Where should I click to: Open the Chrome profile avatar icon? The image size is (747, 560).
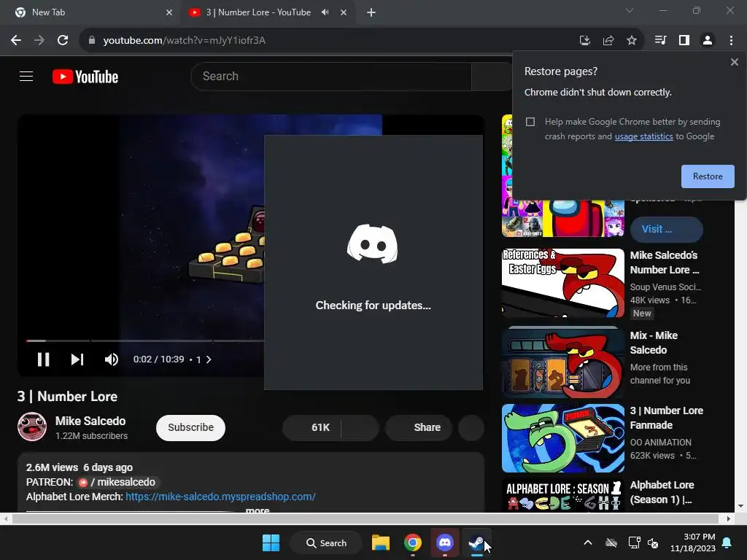pos(708,41)
